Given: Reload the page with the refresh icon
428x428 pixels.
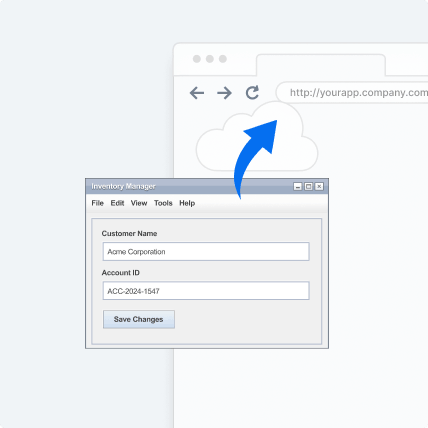Looking at the screenshot, I should (x=252, y=92).
